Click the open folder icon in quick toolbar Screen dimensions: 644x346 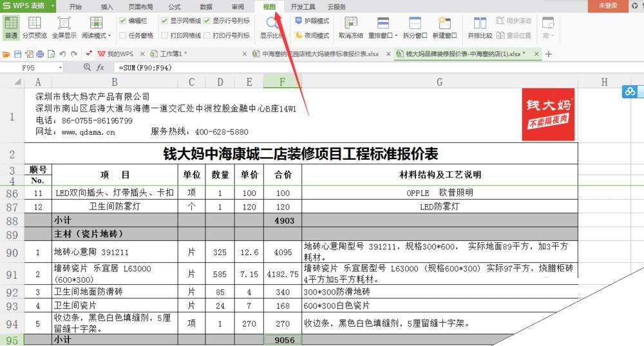point(6,54)
